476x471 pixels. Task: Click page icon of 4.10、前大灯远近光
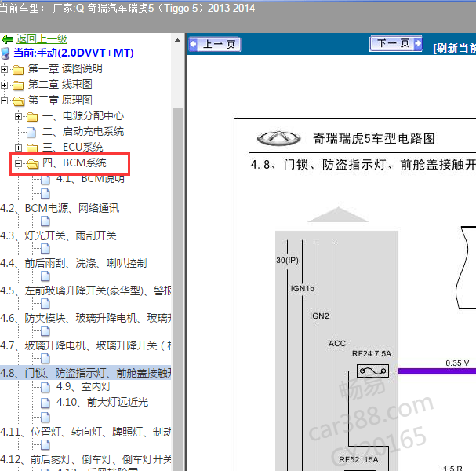point(45,403)
